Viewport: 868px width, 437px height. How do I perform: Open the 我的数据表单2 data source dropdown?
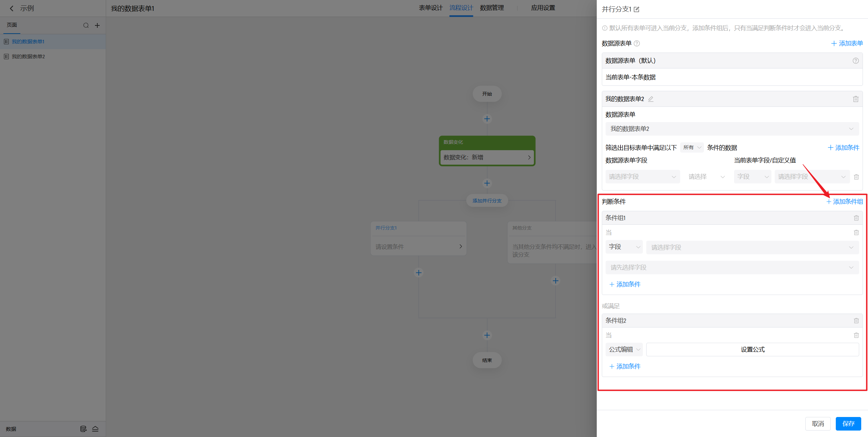click(x=732, y=129)
